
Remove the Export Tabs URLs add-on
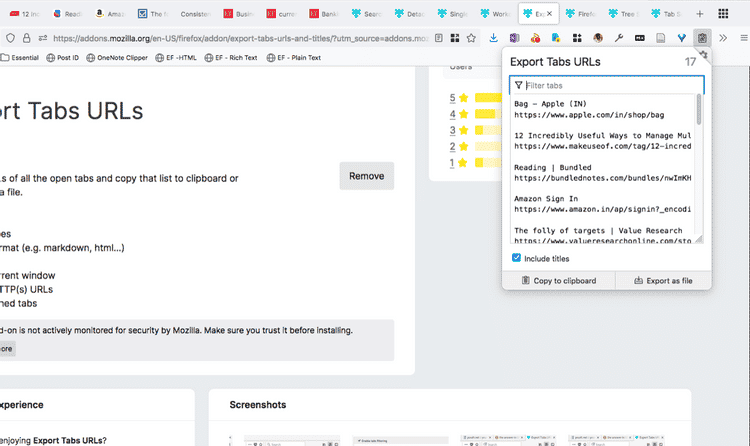pyautogui.click(x=366, y=176)
